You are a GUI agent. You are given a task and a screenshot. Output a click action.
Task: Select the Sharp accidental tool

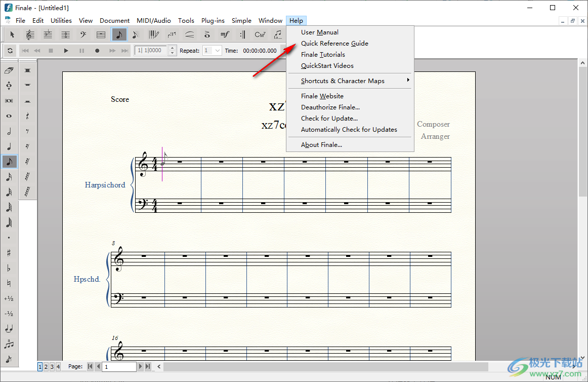click(x=9, y=253)
